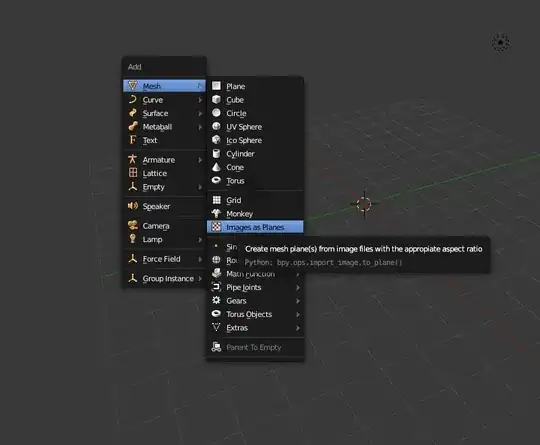Click the Cone icon
Viewport: 540px width, 445px height.
click(216, 167)
